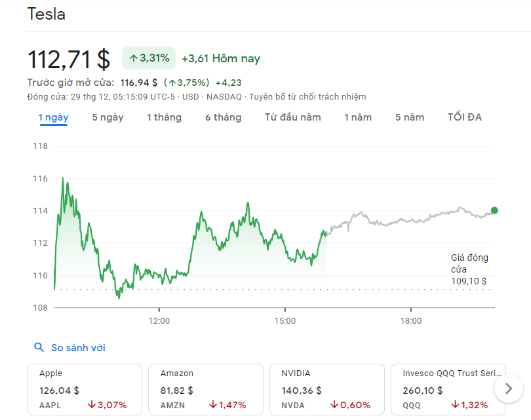Open the 1 tháng range tab
Screen dimensions: 531x420
coord(165,117)
